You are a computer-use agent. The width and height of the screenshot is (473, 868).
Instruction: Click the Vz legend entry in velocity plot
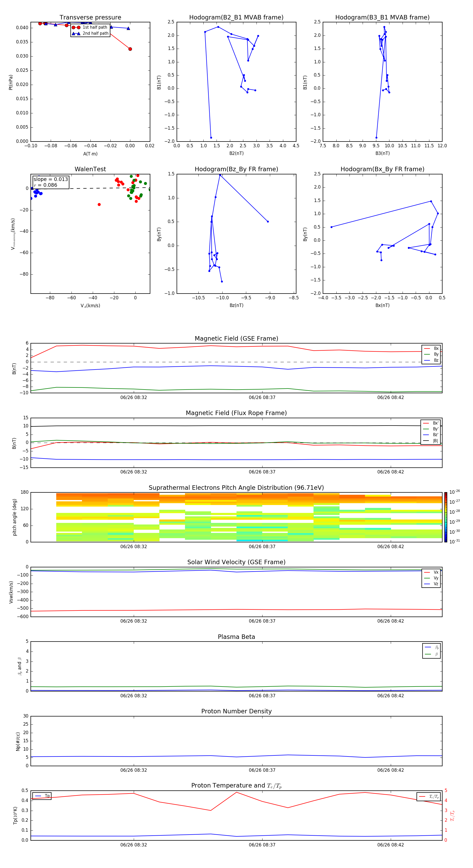click(431, 584)
